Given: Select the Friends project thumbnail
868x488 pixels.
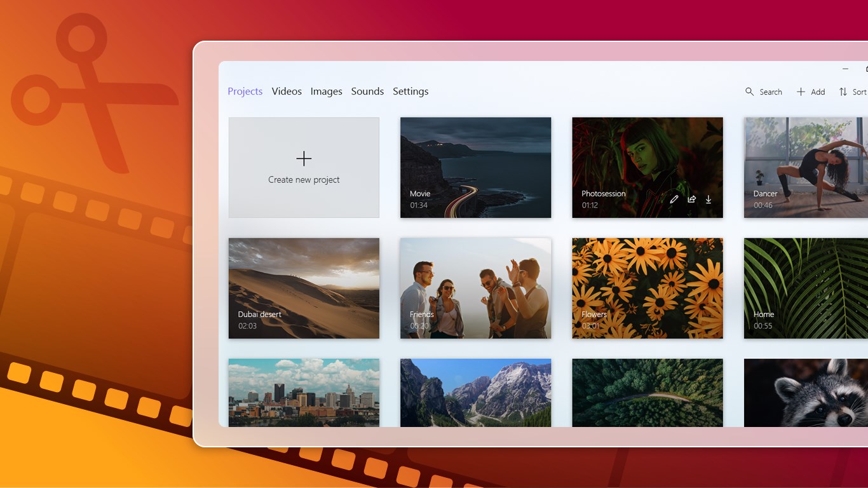Looking at the screenshot, I should click(x=475, y=288).
